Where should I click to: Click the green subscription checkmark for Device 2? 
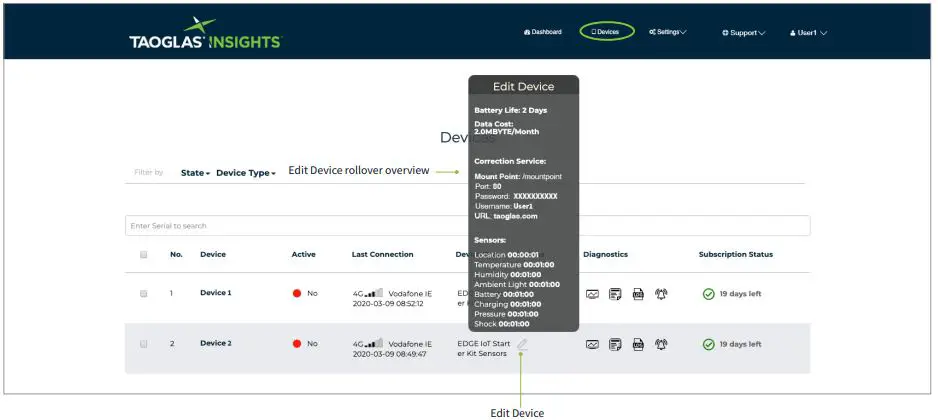pos(709,344)
